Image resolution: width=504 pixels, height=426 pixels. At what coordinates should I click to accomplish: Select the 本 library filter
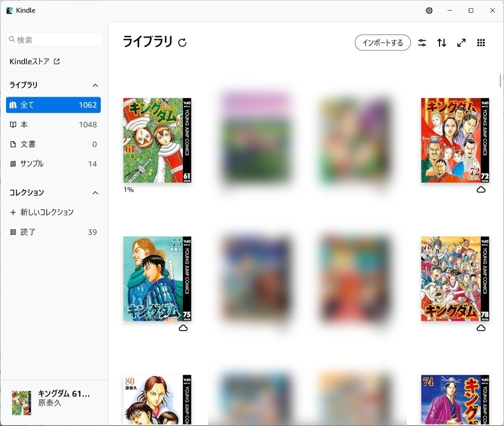[x=53, y=124]
